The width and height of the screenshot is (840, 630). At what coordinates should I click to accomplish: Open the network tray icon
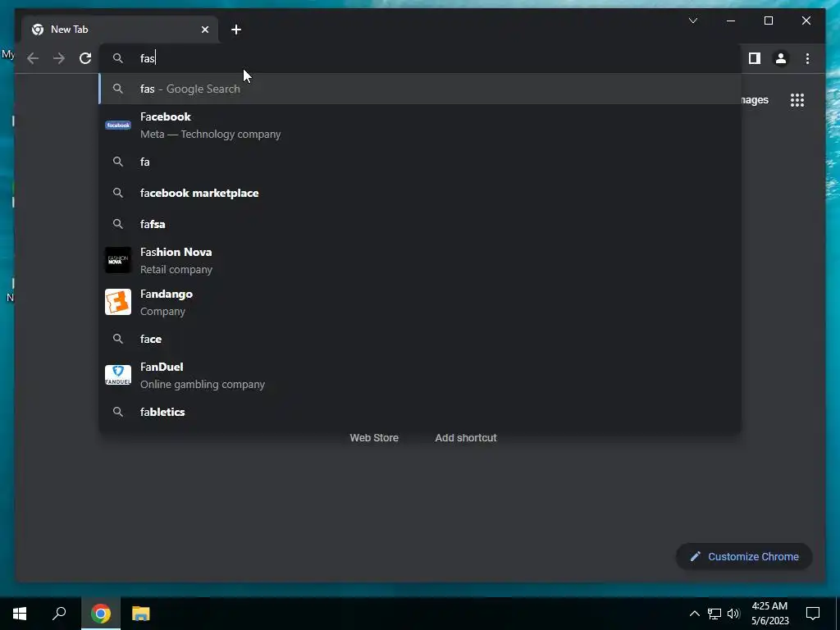714,614
